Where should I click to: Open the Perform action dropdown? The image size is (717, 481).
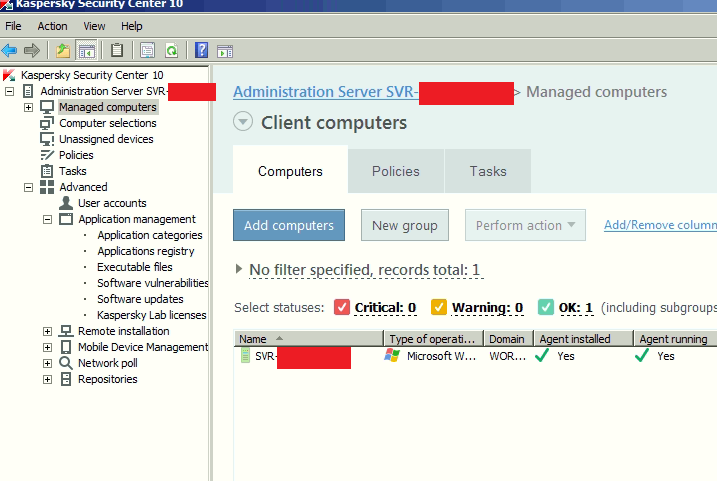tap(525, 225)
